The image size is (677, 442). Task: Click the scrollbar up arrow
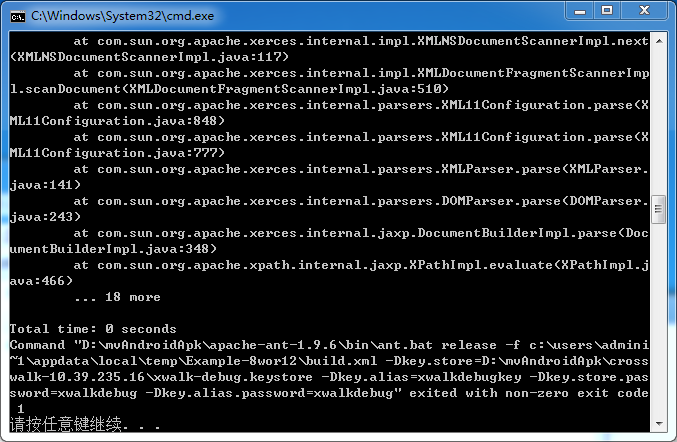659,41
